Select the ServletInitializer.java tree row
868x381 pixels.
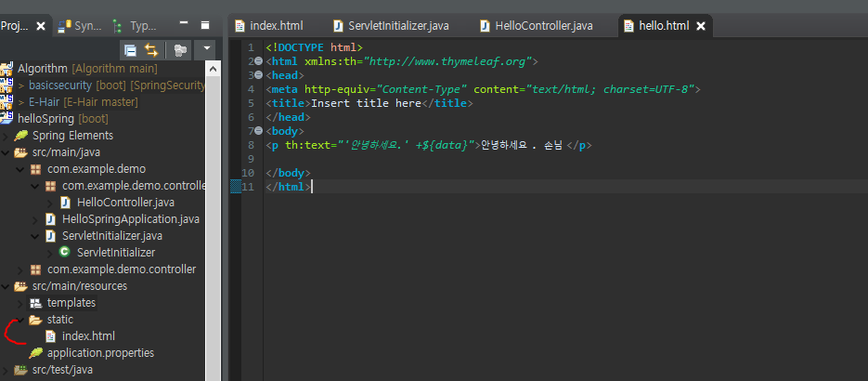pos(102,236)
